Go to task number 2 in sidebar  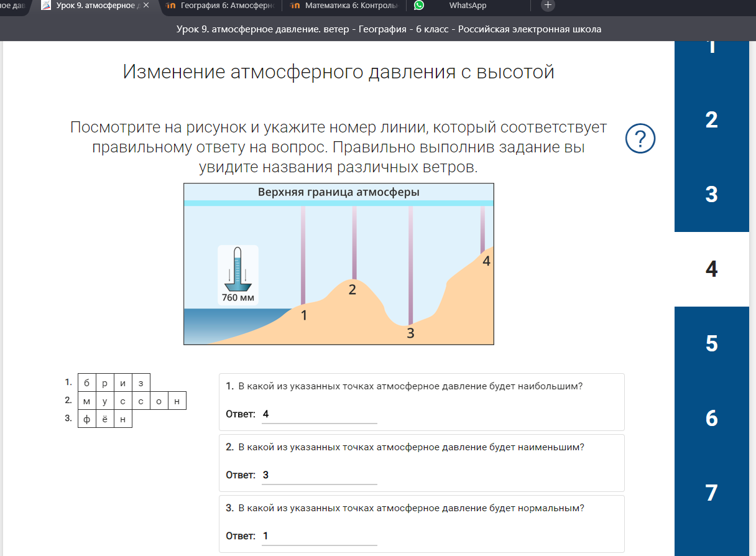[x=712, y=119]
